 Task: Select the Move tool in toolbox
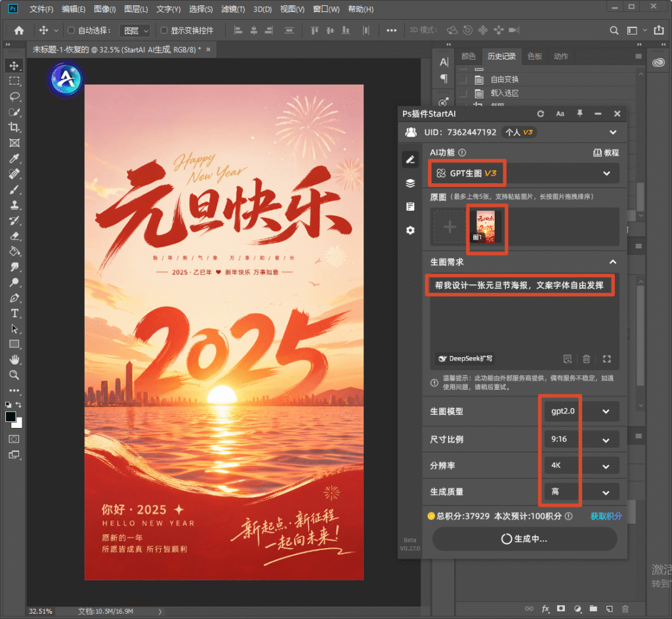(14, 66)
